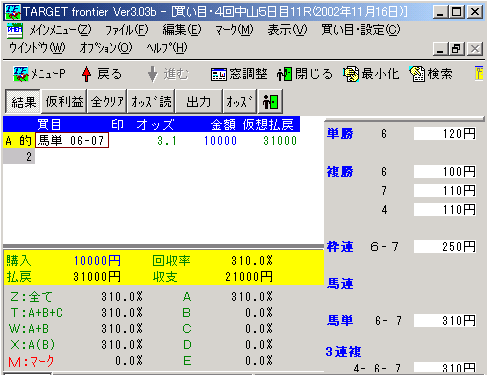The height and width of the screenshot is (375, 487).
Task: Click the 払戻 amount 31000円
Action: tap(97, 277)
